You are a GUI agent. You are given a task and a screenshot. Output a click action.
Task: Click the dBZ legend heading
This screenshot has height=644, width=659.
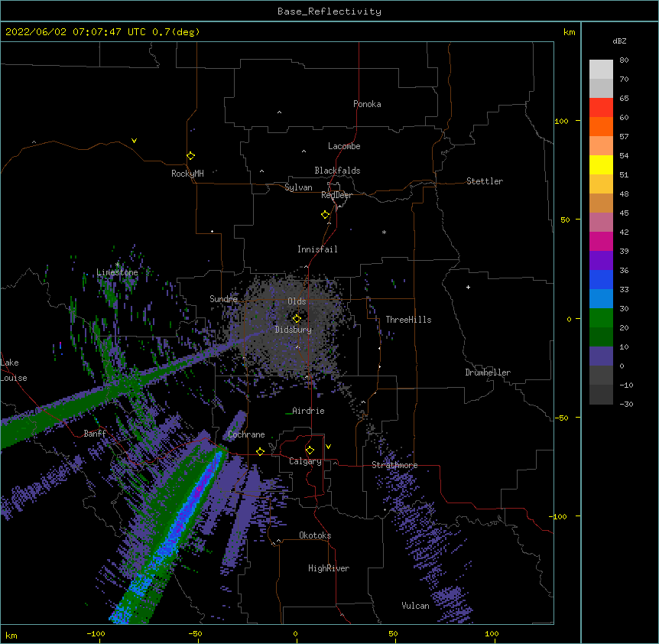(619, 41)
